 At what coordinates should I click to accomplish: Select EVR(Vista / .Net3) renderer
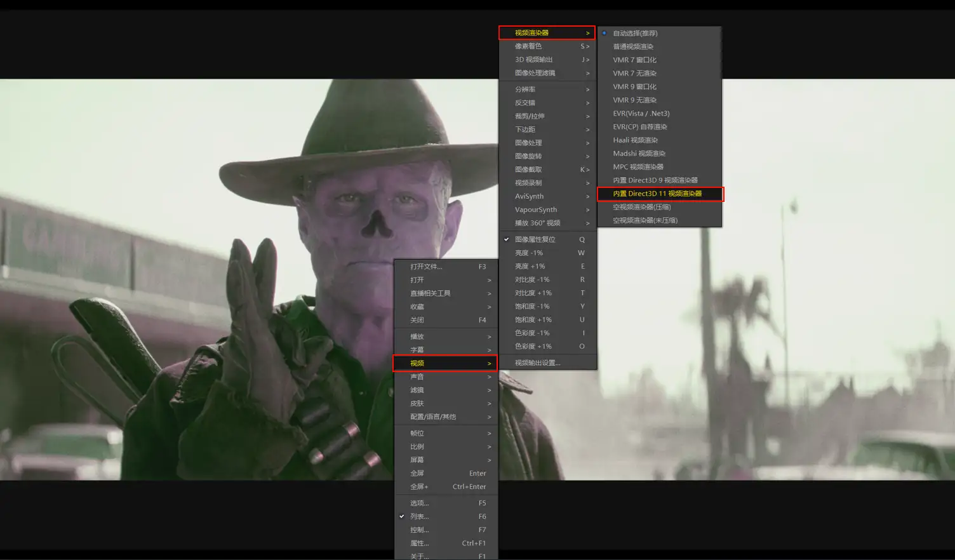[641, 113]
